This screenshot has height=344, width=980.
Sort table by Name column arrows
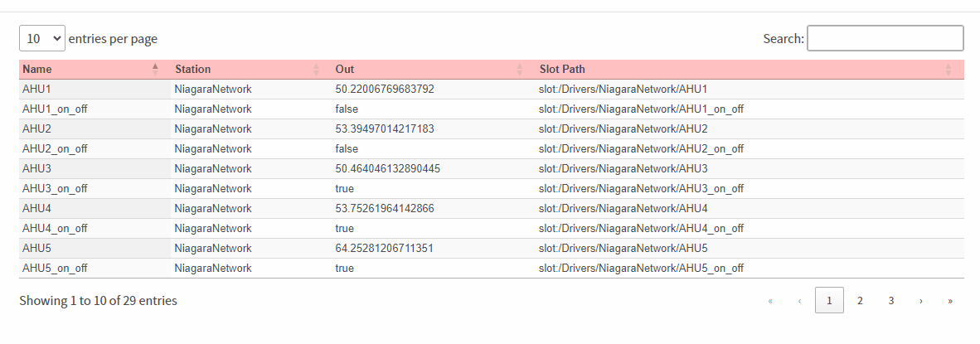pos(156,70)
